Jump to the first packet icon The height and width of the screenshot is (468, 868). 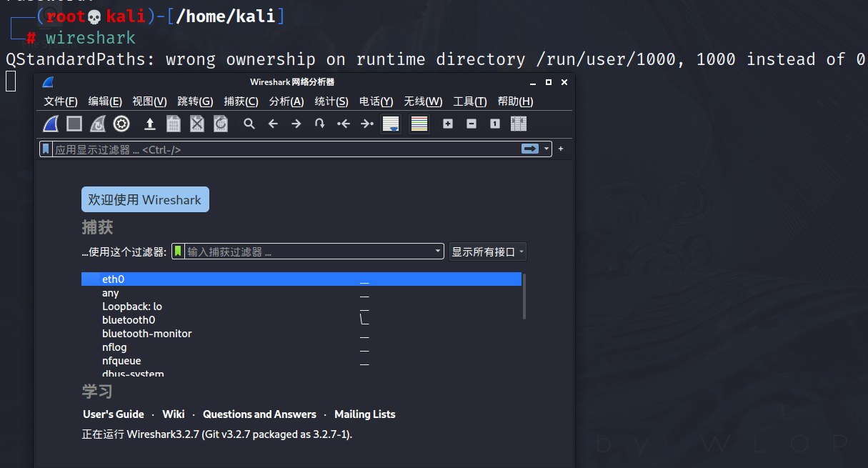point(344,124)
